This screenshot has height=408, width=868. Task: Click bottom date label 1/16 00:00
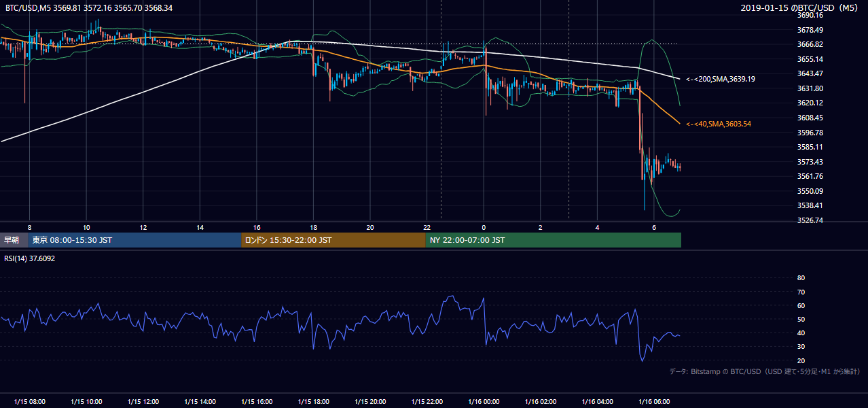[484, 401]
